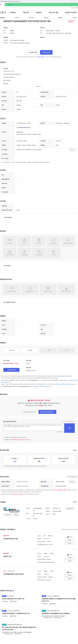Open the 출산휴가·육아휴직 menu
Screen dimensions: 78x644
[x=71, y=12]
